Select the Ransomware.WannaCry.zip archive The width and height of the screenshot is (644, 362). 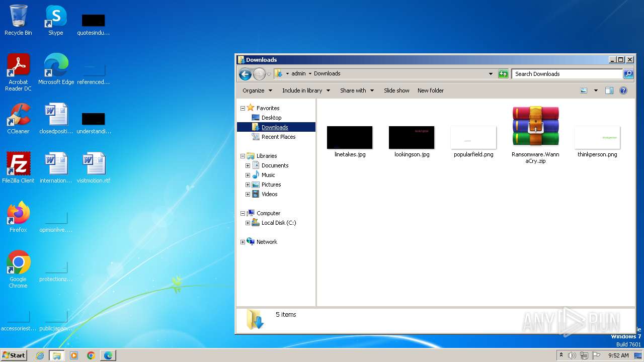click(535, 135)
